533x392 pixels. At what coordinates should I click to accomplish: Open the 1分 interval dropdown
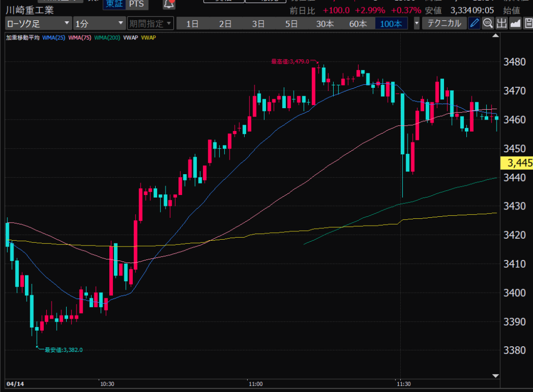click(x=99, y=23)
